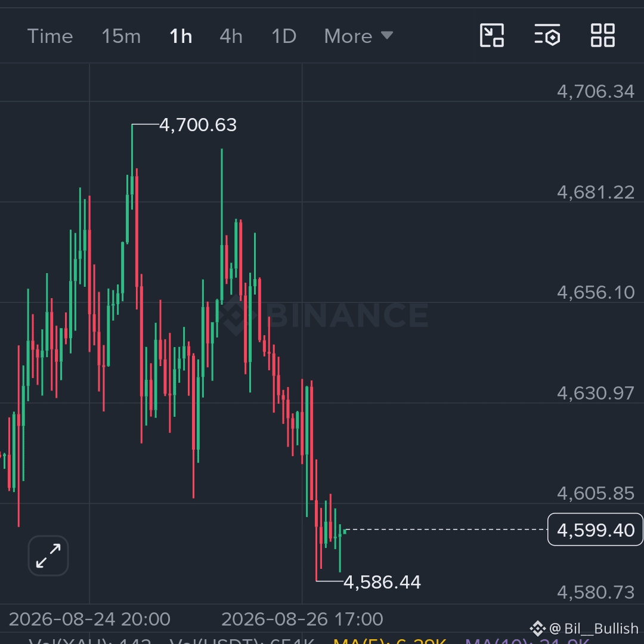Click the current price label 4,599.40
Screen dimensions: 644x644
pyautogui.click(x=596, y=530)
